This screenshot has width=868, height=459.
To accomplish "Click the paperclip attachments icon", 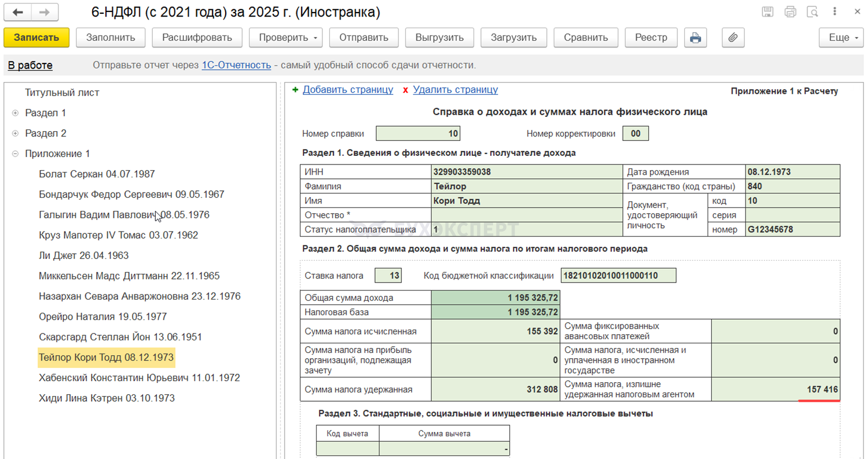I will (x=732, y=38).
